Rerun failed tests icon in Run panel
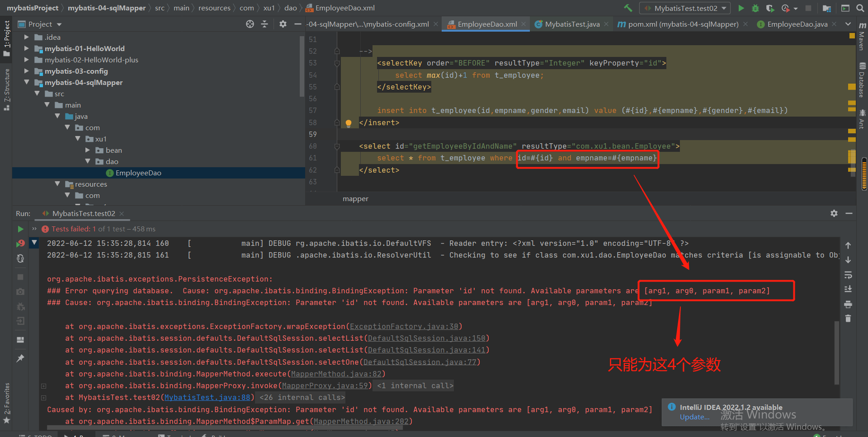This screenshot has width=868, height=437. pyautogui.click(x=20, y=244)
